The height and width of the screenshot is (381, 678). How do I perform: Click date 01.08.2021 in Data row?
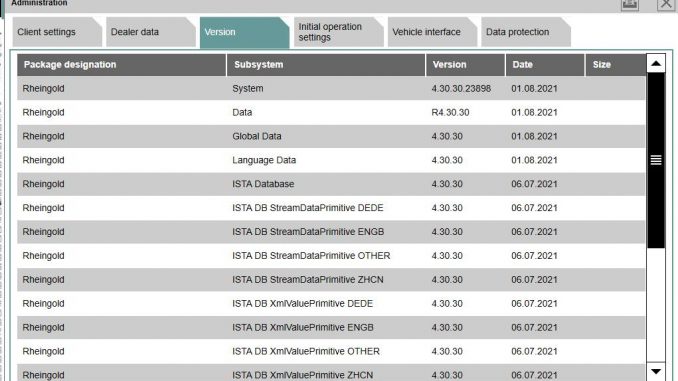tap(534, 112)
